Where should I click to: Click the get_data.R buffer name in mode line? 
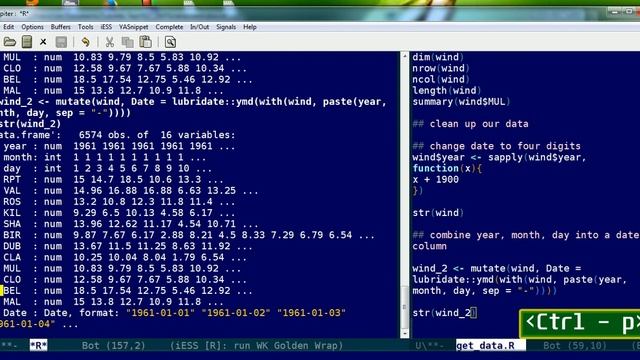coord(485,345)
